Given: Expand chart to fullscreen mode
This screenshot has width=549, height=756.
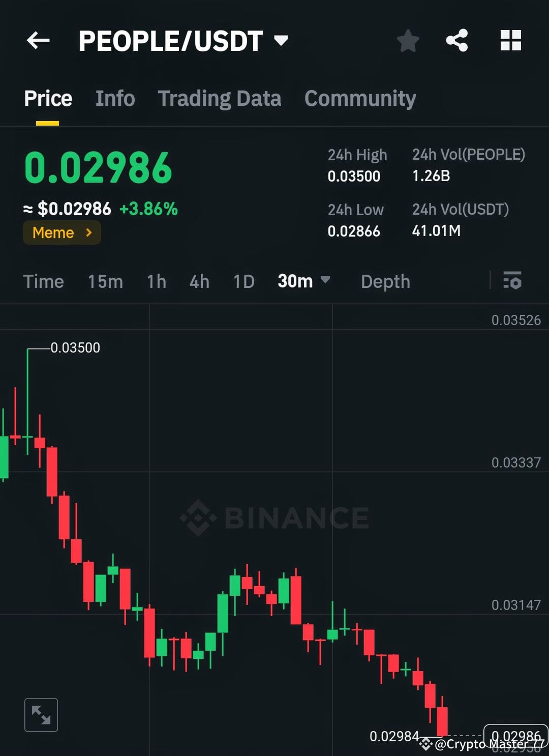Looking at the screenshot, I should 41,714.
